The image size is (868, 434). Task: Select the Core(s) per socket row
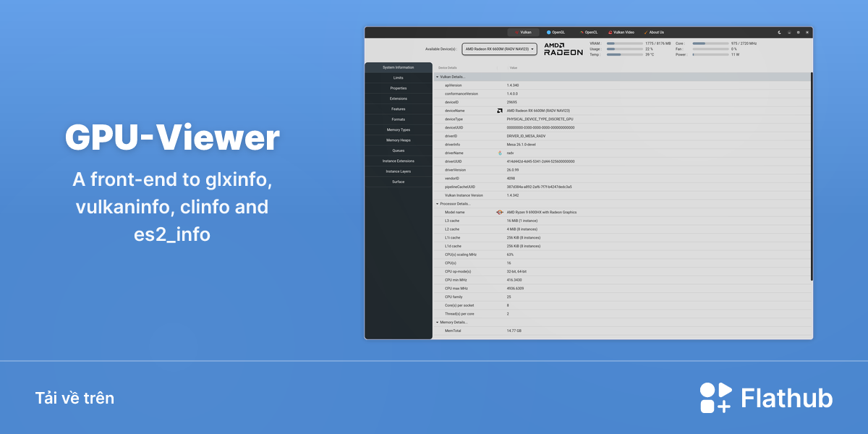(x=622, y=305)
